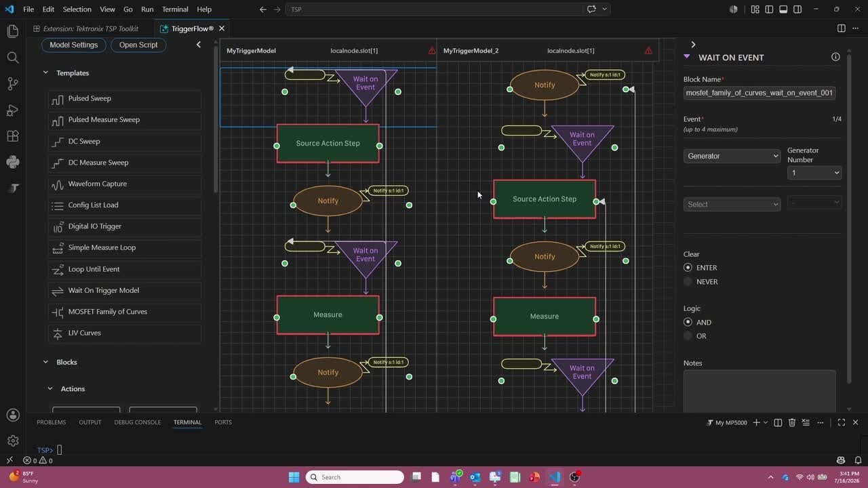The image size is (868, 488).
Task: Open the editor More Actions ellipsis
Action: (x=855, y=28)
